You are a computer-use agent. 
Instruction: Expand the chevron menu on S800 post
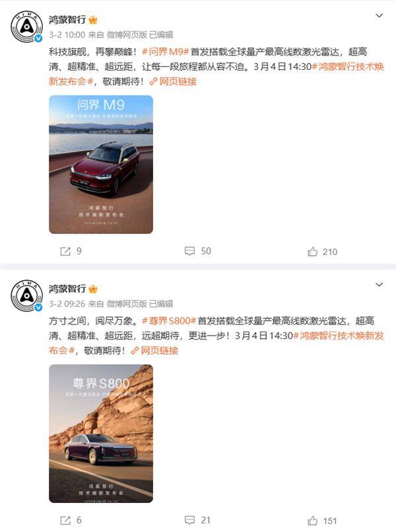379,285
